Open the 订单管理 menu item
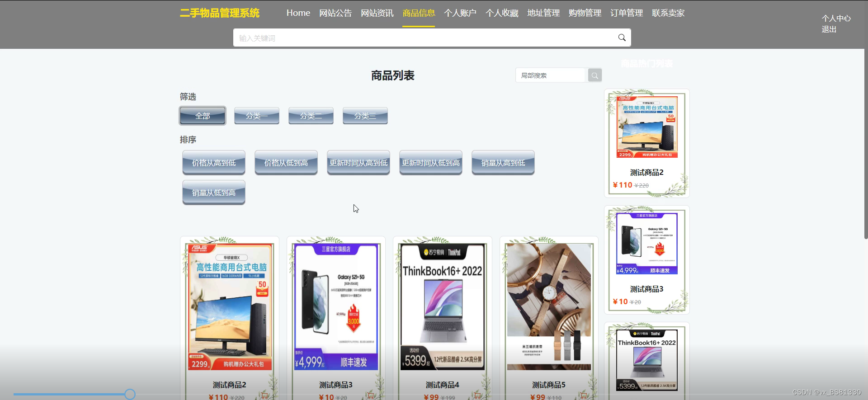868x400 pixels. pyautogui.click(x=627, y=13)
